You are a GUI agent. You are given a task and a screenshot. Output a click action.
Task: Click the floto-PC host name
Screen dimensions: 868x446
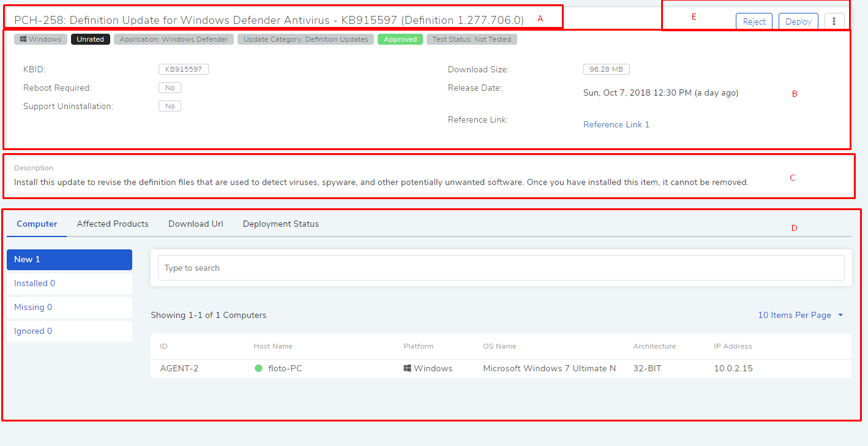pos(285,368)
